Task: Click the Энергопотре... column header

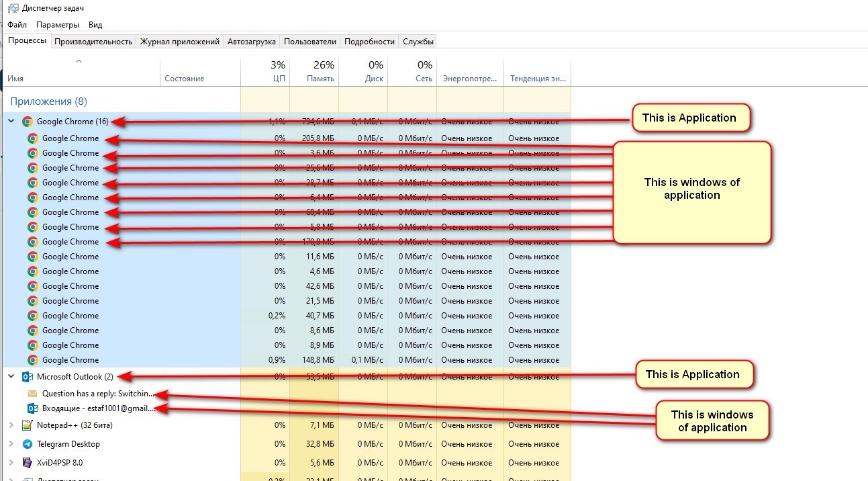Action: [x=470, y=72]
